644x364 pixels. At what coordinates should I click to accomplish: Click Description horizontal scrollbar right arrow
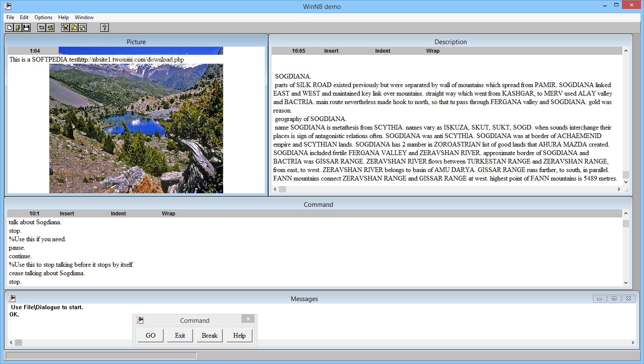pos(619,189)
